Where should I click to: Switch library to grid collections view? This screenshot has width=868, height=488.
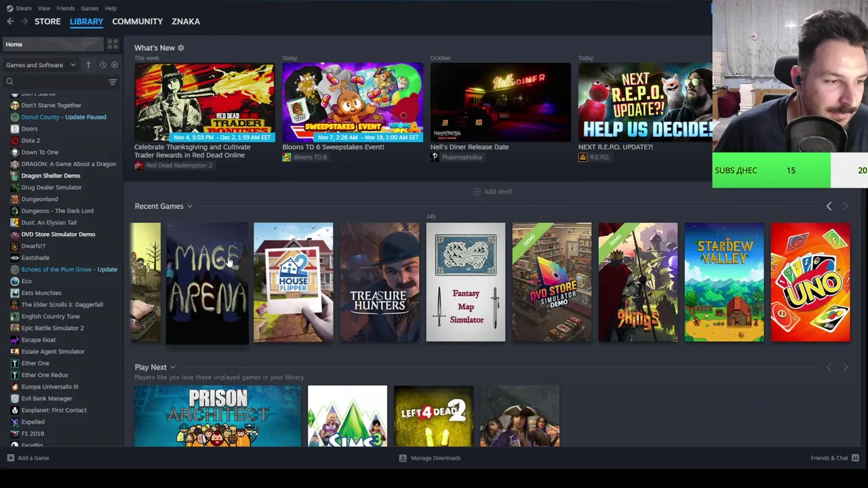pyautogui.click(x=113, y=44)
